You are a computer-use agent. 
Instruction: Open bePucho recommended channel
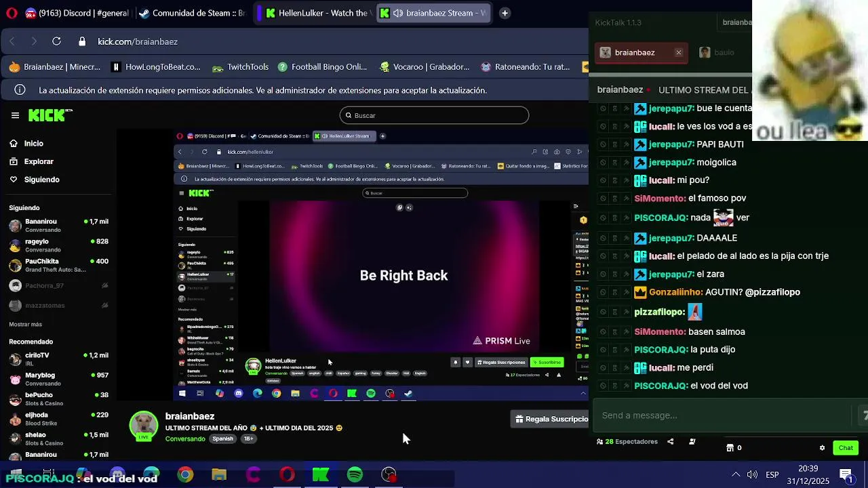click(x=58, y=399)
